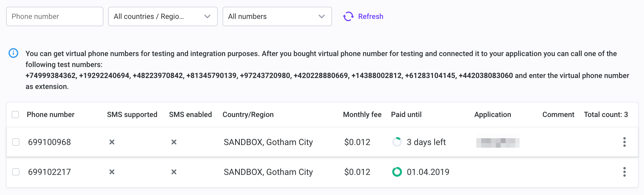Open kebab menu for number 699100968
The height and width of the screenshot is (195, 644).
[624, 142]
